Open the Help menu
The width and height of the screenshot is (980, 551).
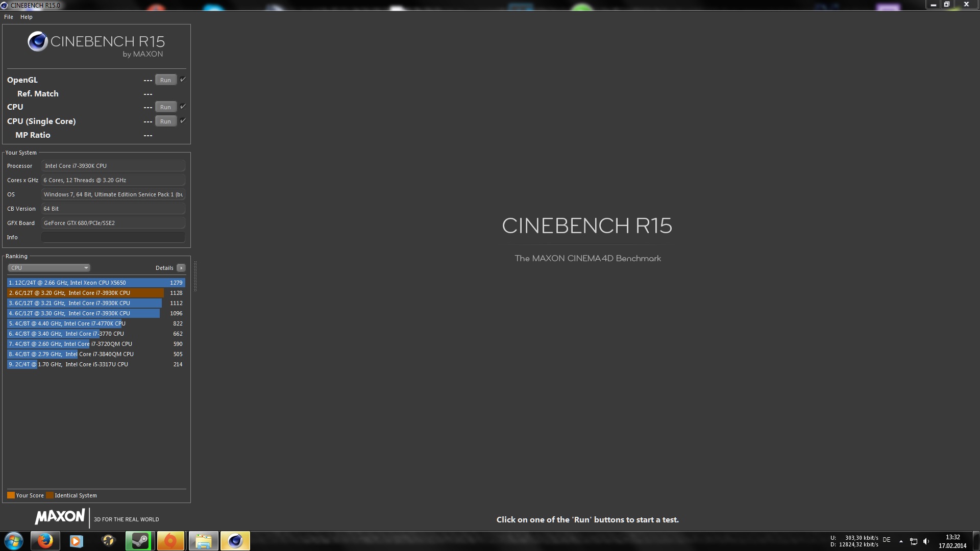coord(27,17)
